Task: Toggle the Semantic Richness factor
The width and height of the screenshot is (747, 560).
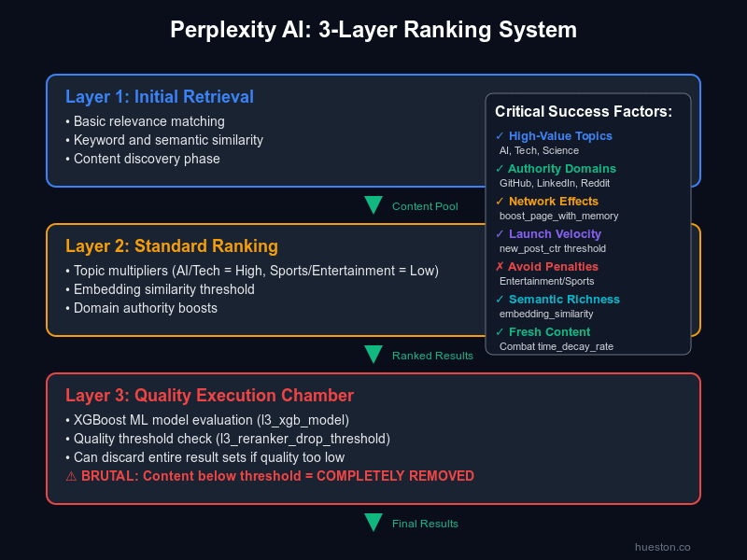Action: pos(564,300)
